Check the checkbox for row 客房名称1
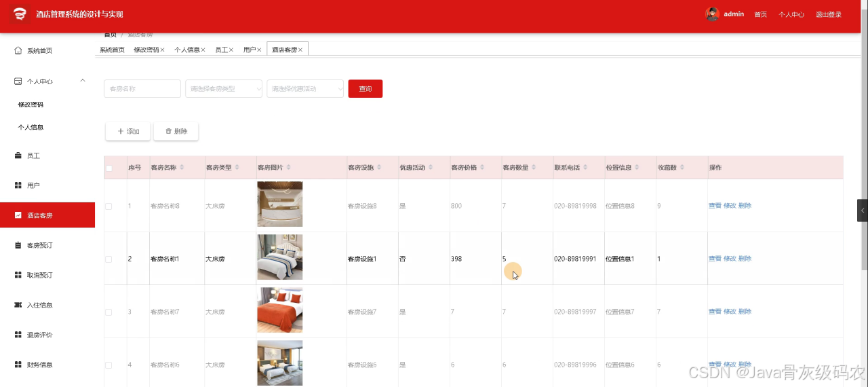This screenshot has width=868, height=387. coord(109,259)
